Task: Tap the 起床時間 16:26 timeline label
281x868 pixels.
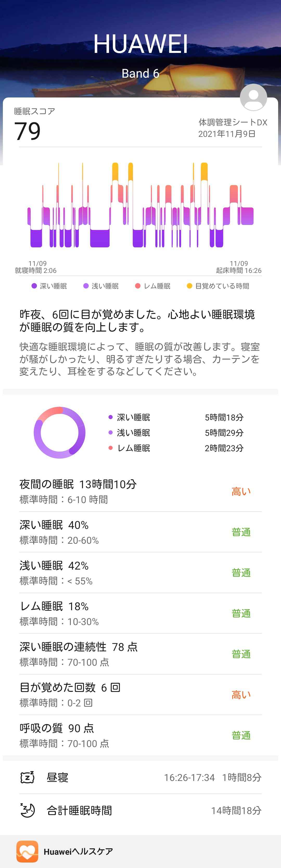Action: pos(239,267)
